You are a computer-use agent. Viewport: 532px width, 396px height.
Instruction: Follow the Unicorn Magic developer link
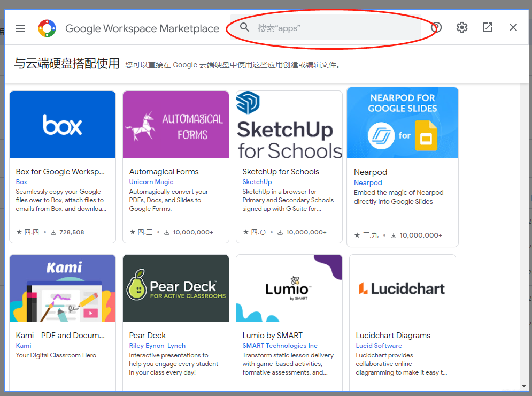click(x=151, y=182)
